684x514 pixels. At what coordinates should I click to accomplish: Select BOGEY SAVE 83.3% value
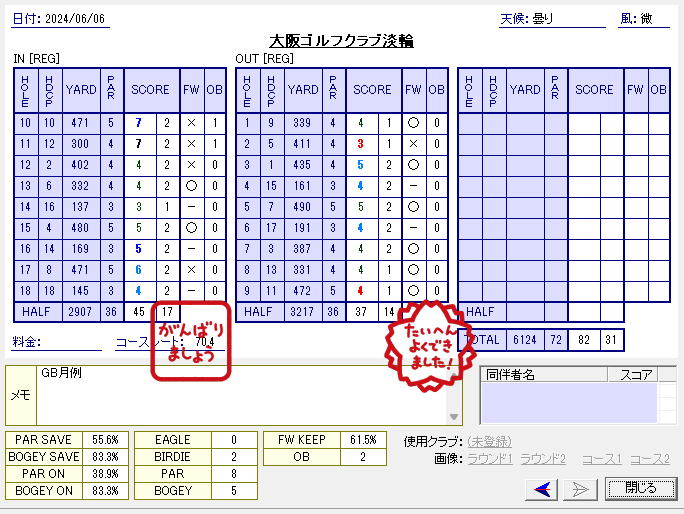point(106,457)
